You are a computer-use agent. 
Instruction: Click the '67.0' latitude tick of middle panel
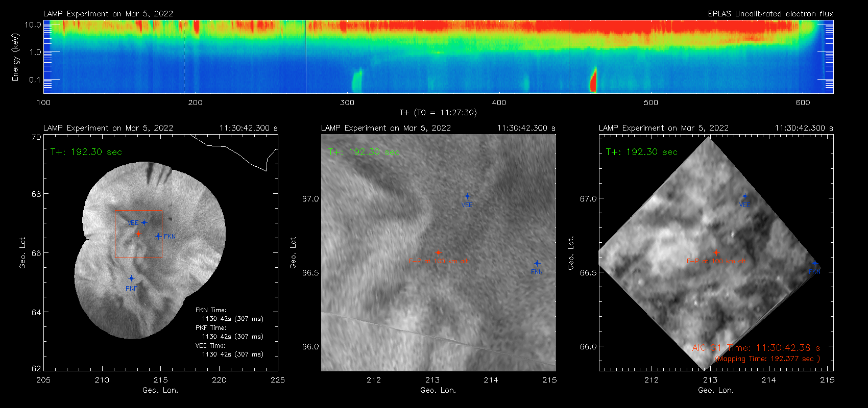pyautogui.click(x=310, y=199)
